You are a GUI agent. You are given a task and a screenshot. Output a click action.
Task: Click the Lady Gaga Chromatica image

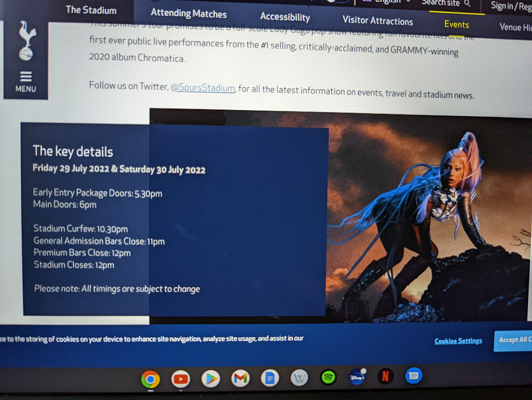click(428, 219)
